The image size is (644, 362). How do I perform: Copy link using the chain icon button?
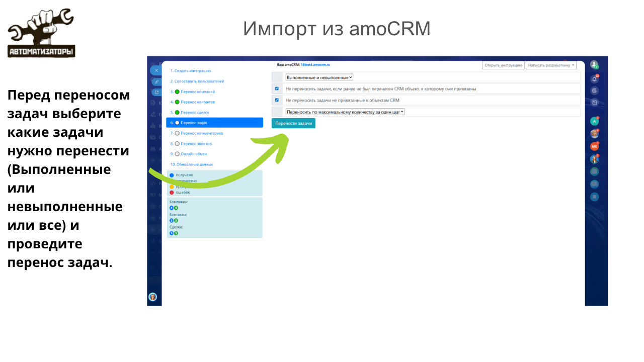pyautogui.click(x=156, y=81)
